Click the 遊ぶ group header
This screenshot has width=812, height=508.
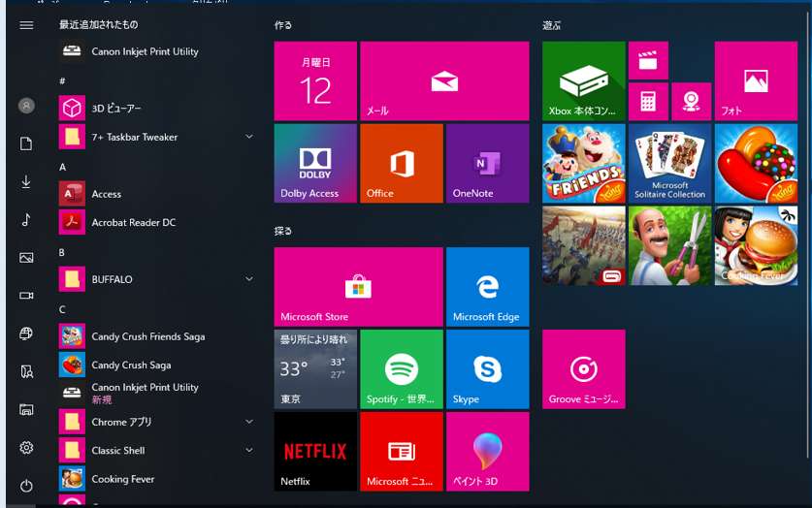551,25
